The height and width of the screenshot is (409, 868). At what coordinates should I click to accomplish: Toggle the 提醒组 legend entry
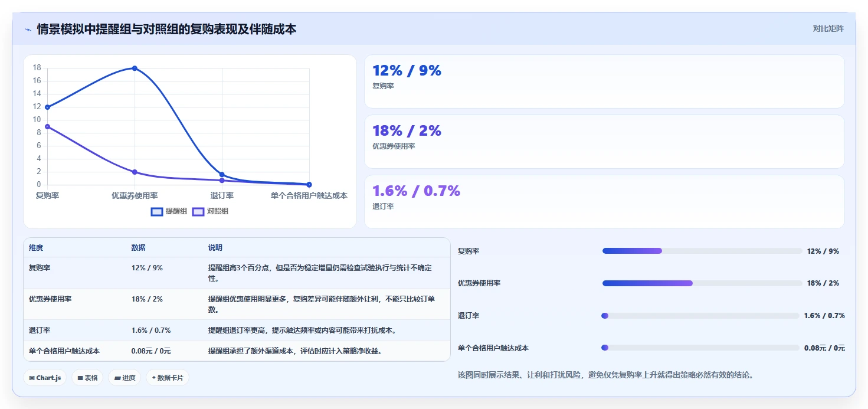[169, 211]
